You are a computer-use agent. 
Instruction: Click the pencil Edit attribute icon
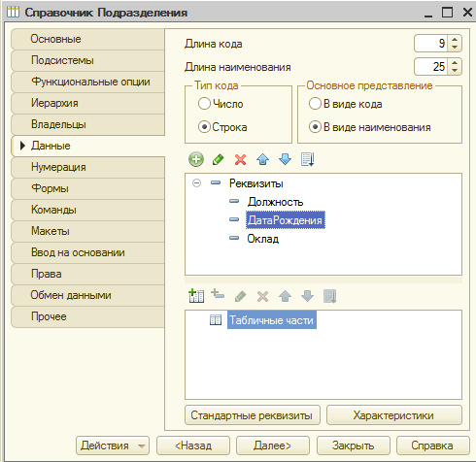coord(219,159)
